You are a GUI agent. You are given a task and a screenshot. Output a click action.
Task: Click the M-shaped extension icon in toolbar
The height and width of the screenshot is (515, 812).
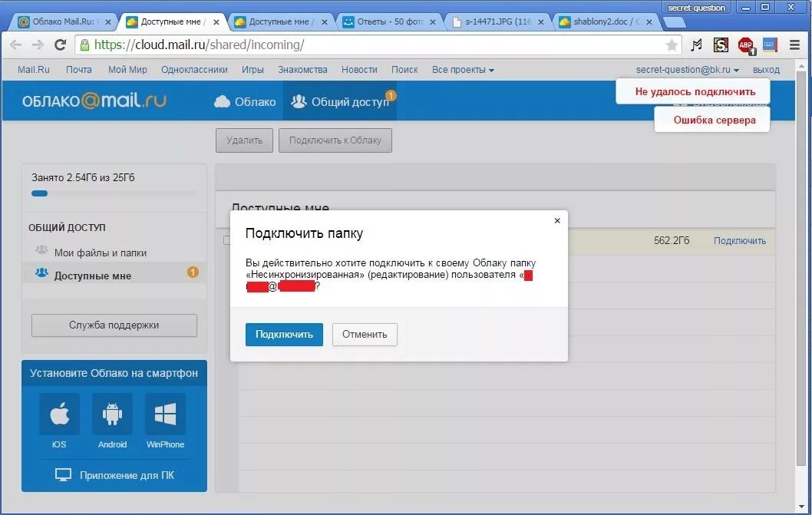[697, 45]
